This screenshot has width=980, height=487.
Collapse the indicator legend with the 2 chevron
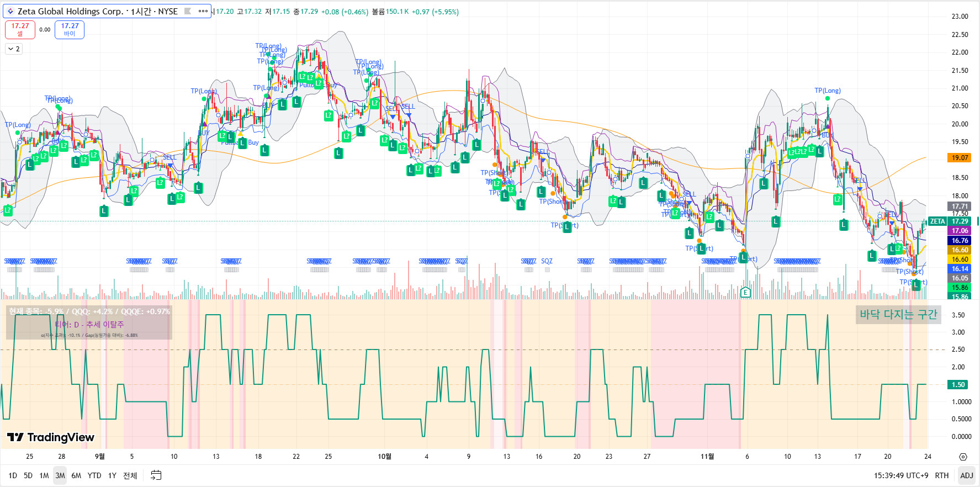click(14, 49)
